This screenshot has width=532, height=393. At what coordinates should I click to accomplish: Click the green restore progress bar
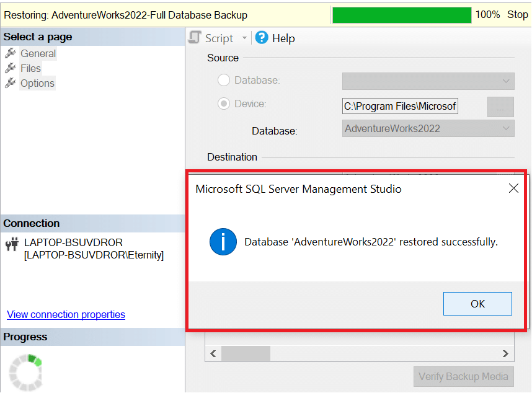click(x=402, y=15)
